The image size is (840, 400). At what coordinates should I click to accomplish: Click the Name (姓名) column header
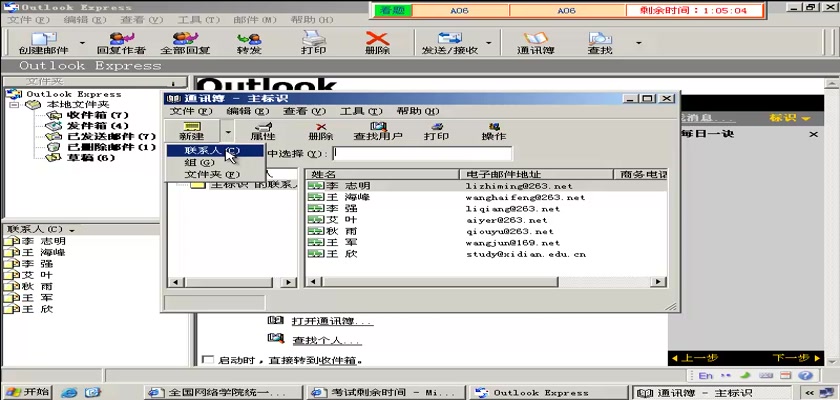tap(382, 175)
